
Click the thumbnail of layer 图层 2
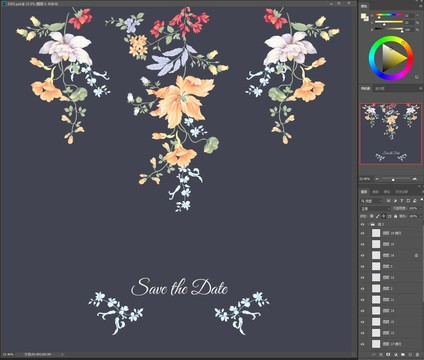point(376,288)
